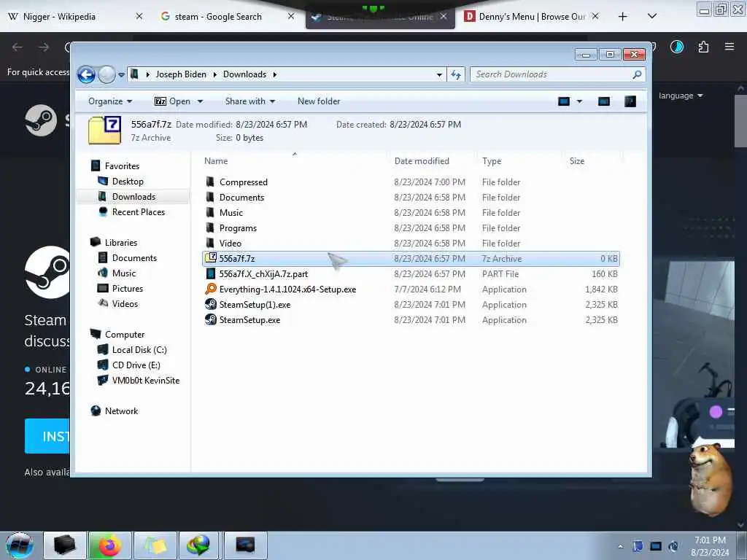Screen dimensions: 747x560
Task: Click Downloads in the address breadcrumb
Action: pyautogui.click(x=244, y=75)
